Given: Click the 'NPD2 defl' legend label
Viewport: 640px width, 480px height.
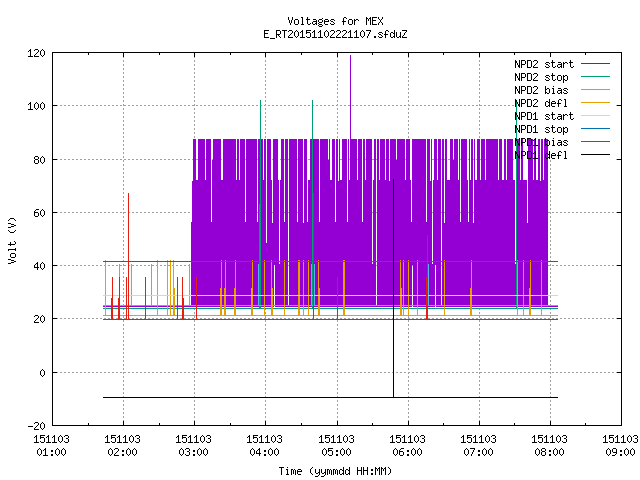Looking at the screenshot, I should pos(541,103).
